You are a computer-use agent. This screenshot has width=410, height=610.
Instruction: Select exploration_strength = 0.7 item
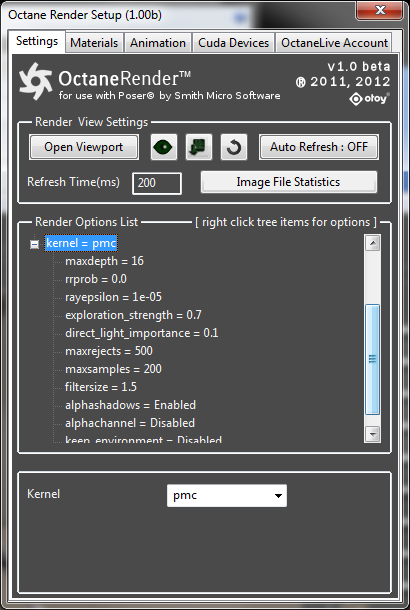pyautogui.click(x=133, y=315)
